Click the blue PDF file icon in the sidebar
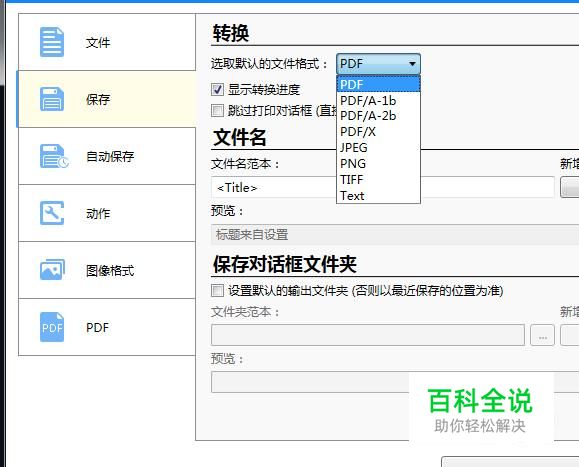The image size is (579, 467). click(x=52, y=327)
